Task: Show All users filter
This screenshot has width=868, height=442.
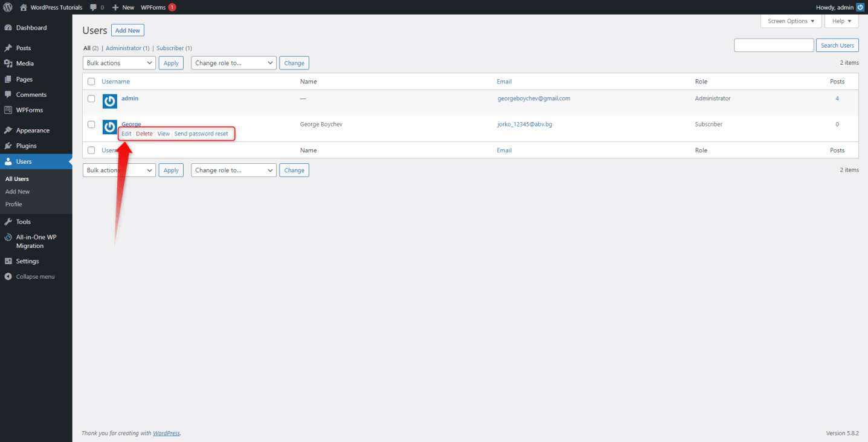Action: tap(87, 48)
